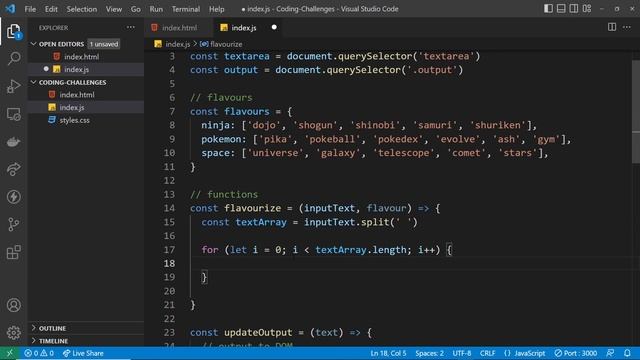This screenshot has width=640, height=360.
Task: Open the notifications bell in status bar
Action: pos(627,353)
